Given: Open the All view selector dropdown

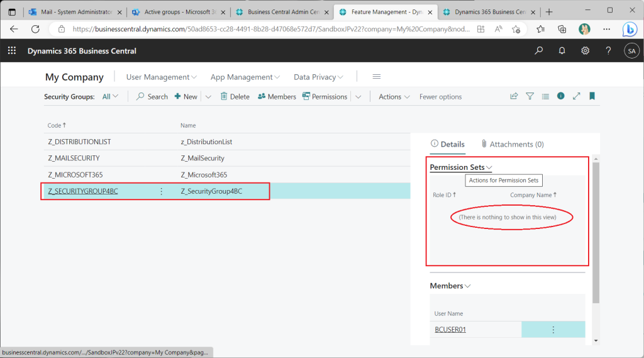Looking at the screenshot, I should click(x=110, y=97).
